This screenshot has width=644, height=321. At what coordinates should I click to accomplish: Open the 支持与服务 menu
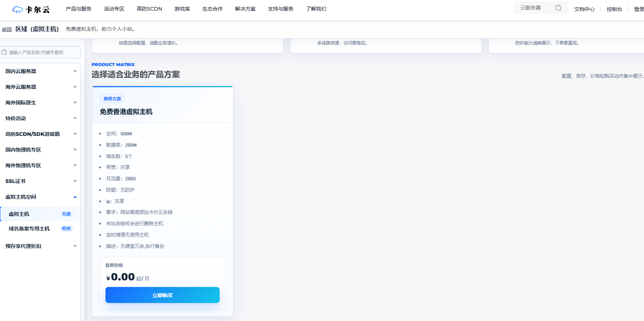click(281, 9)
